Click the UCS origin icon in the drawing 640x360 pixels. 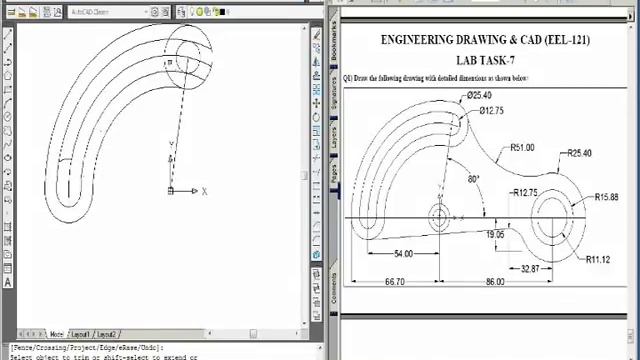point(171,191)
